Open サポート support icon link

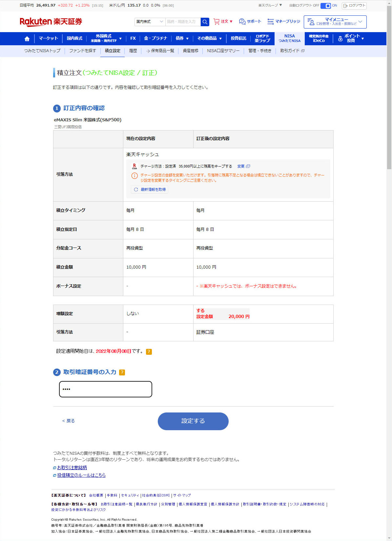[x=250, y=22]
